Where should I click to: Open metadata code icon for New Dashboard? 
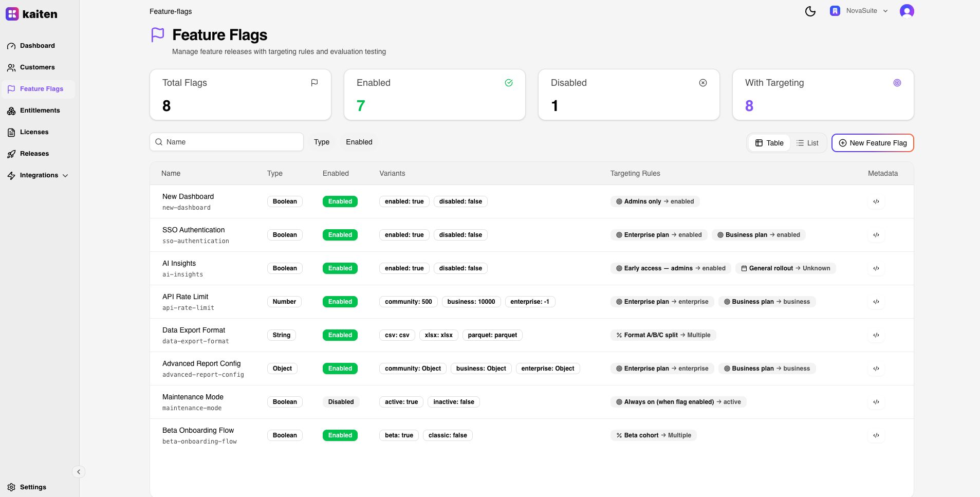876,201
